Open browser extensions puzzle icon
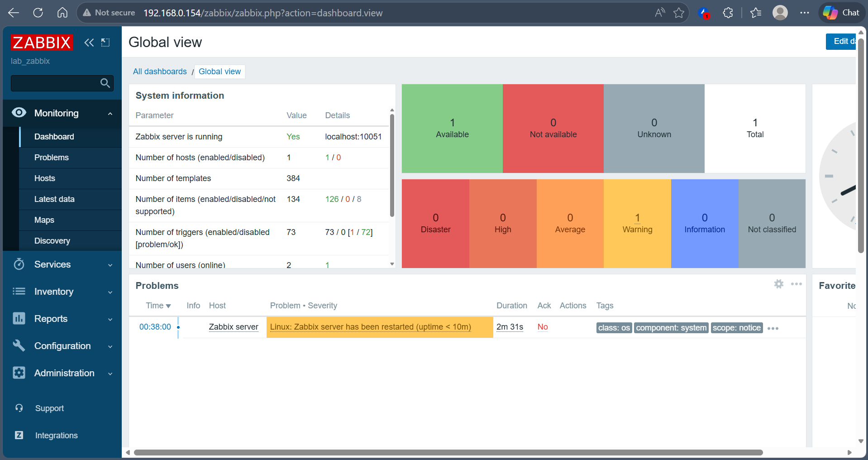Screen dimensions: 868x460 (x=728, y=13)
